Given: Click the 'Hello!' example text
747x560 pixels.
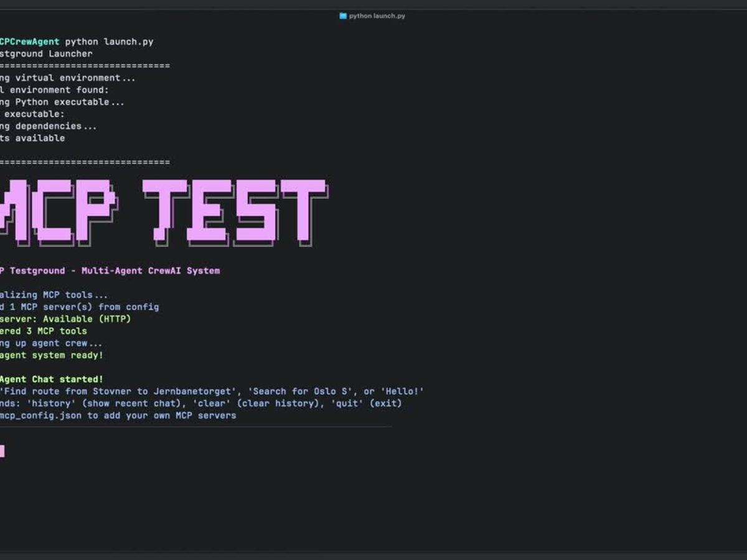Looking at the screenshot, I should (402, 391).
